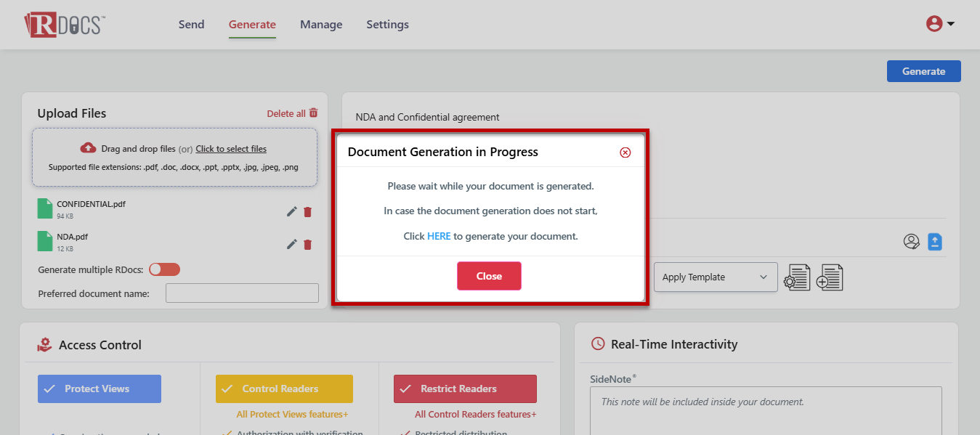Click the edit pencil for NDA.pdf
This screenshot has height=435, width=980.
291,244
